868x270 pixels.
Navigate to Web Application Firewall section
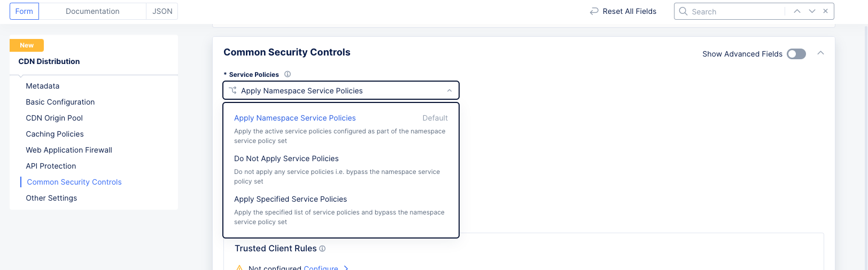click(x=69, y=150)
